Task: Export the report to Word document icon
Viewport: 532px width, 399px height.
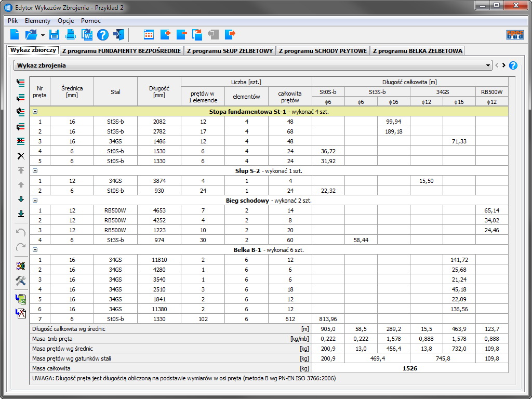Action: click(x=87, y=35)
